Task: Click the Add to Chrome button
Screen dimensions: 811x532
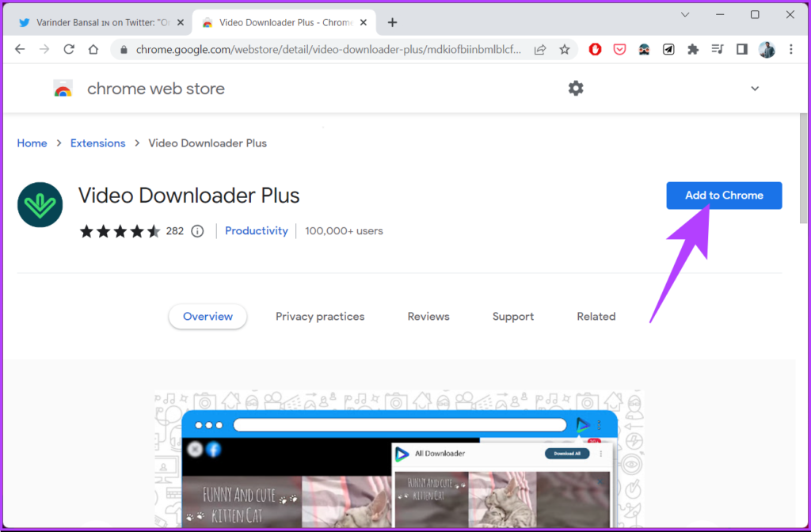Action: click(x=724, y=196)
